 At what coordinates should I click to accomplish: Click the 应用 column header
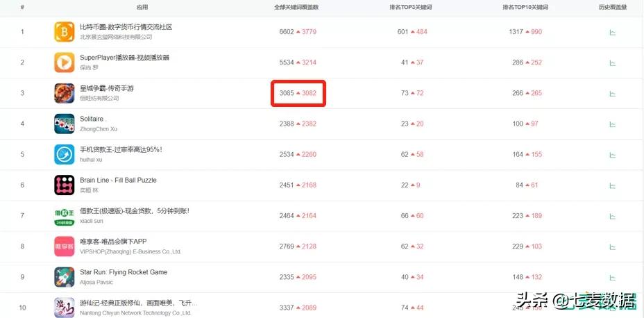pos(142,8)
